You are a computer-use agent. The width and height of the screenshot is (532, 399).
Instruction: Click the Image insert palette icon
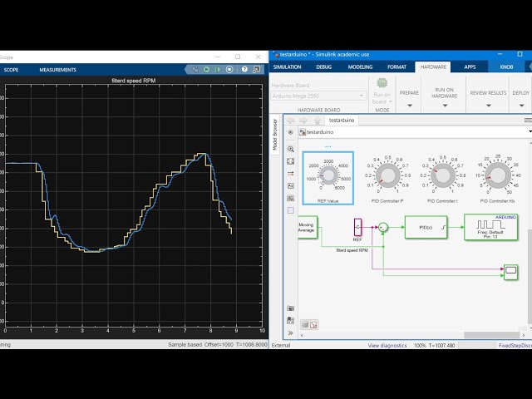(290, 198)
